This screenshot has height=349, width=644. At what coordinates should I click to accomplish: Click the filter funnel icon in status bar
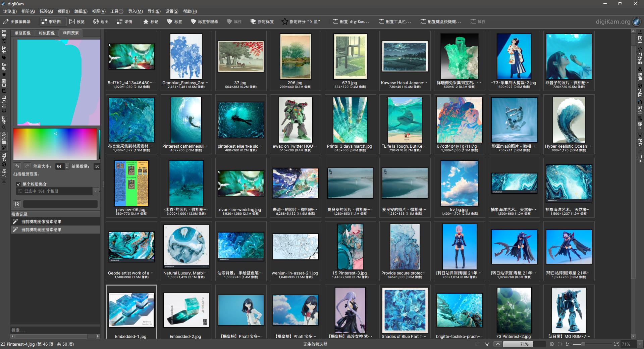click(487, 344)
